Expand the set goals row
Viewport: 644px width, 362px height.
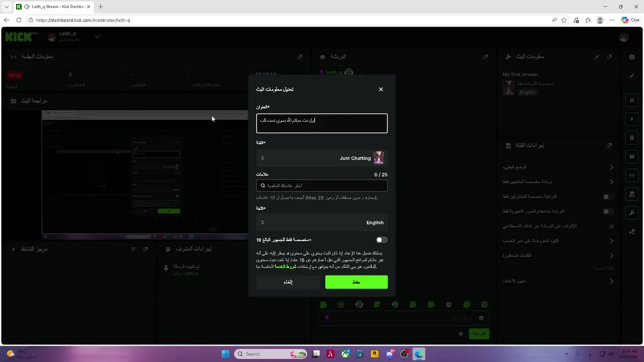point(558,281)
